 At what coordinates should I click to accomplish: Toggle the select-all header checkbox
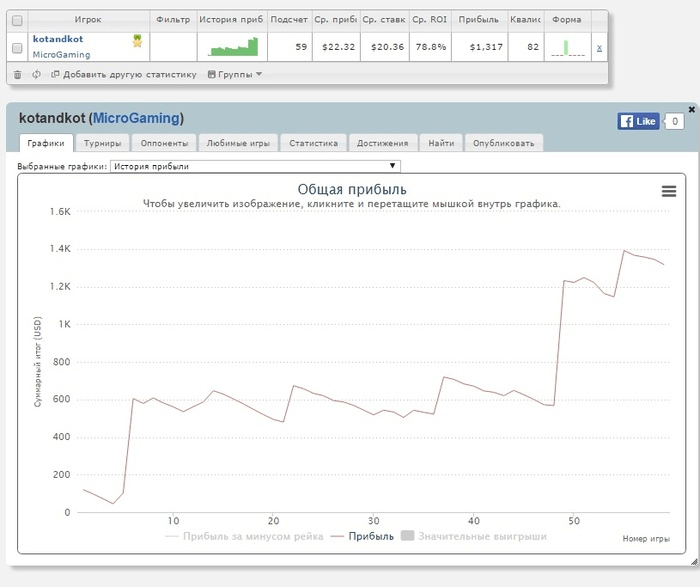point(16,19)
